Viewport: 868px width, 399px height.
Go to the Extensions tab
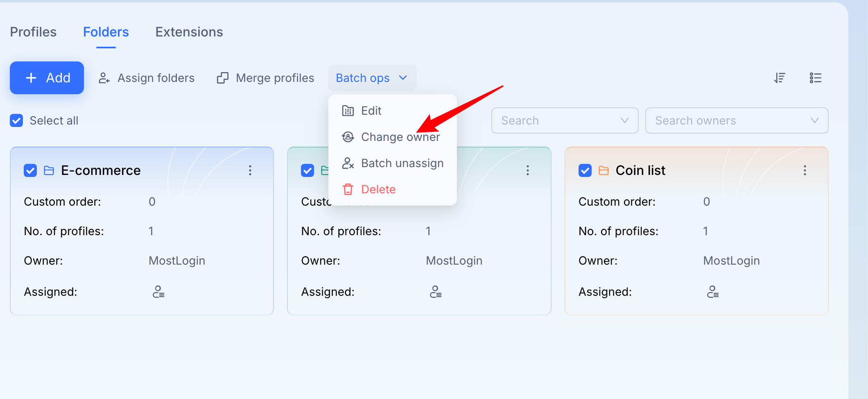[189, 32]
